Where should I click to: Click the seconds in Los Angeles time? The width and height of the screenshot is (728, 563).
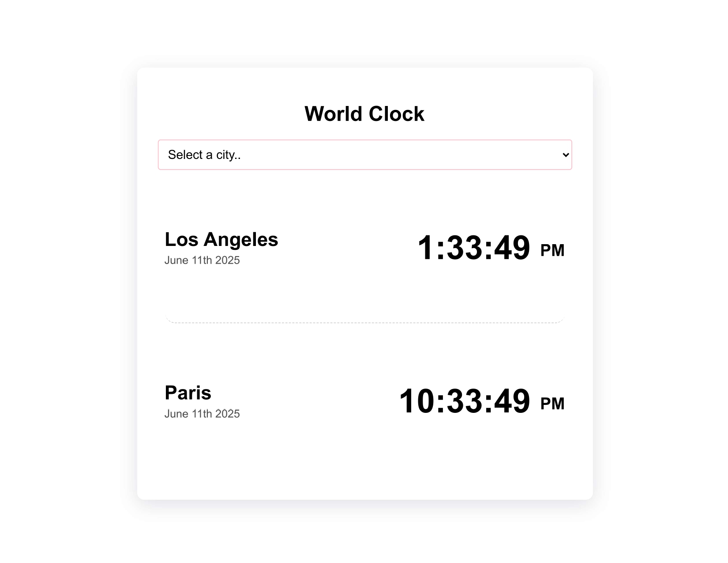(512, 248)
